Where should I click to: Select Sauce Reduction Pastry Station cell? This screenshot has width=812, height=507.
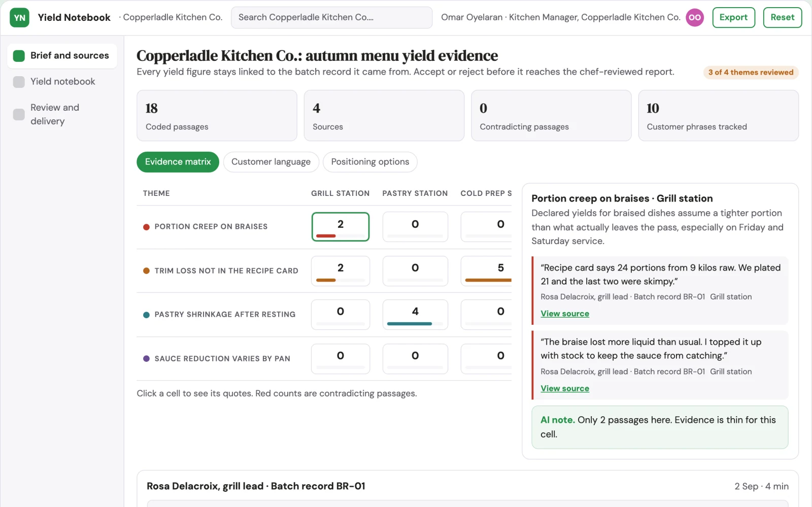(415, 359)
